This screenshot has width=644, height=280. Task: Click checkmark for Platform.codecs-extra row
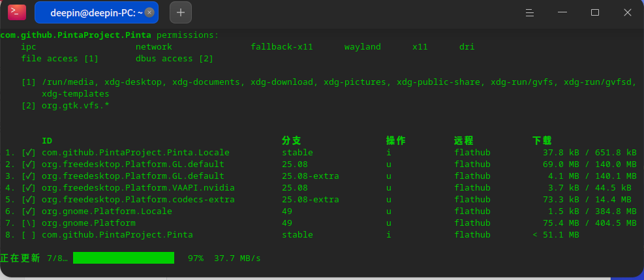pyautogui.click(x=29, y=200)
